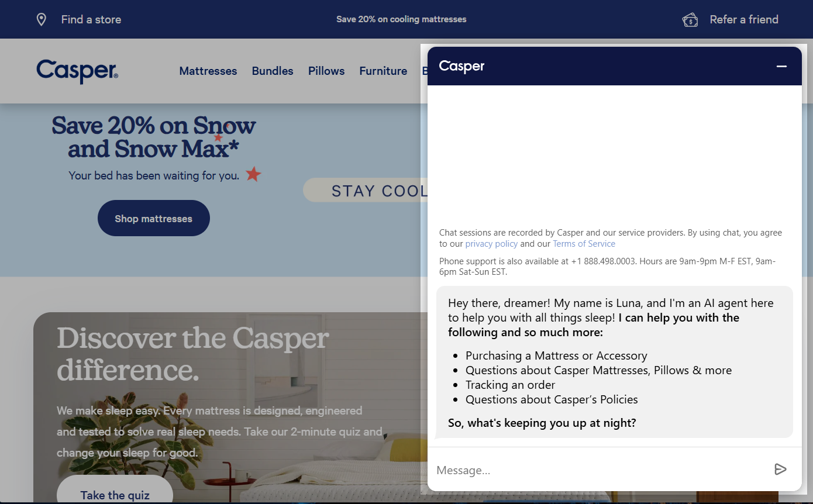
Task: Minimize the Casper chat window
Action: (781, 66)
